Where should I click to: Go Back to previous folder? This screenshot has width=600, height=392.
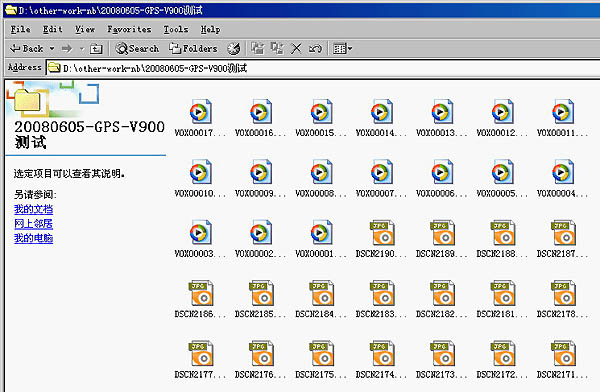tap(26, 49)
